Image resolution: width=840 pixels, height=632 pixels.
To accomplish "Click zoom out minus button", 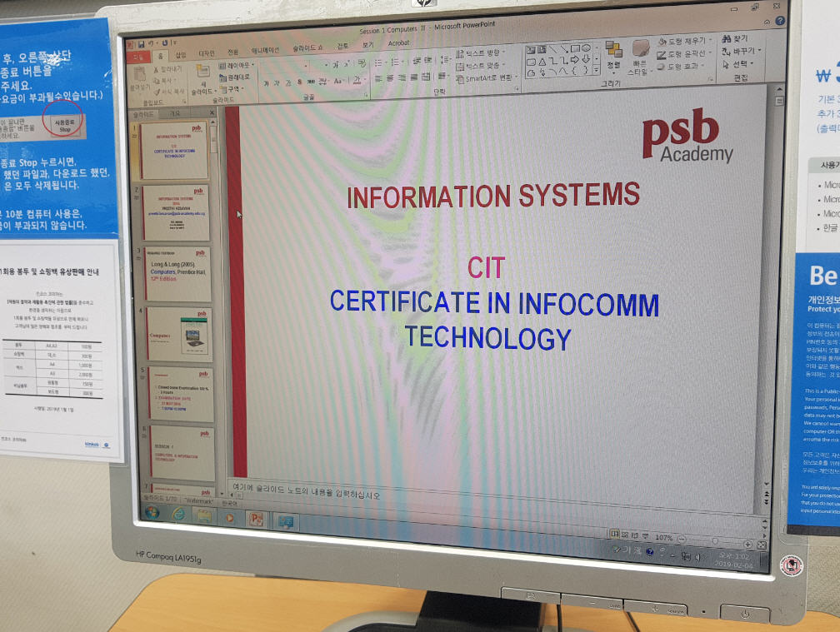I will (x=682, y=539).
